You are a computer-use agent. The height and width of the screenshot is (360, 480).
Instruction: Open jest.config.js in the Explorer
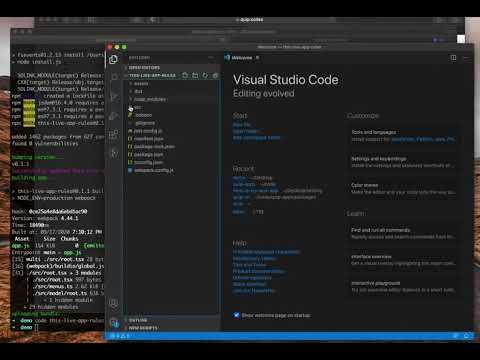click(173, 131)
